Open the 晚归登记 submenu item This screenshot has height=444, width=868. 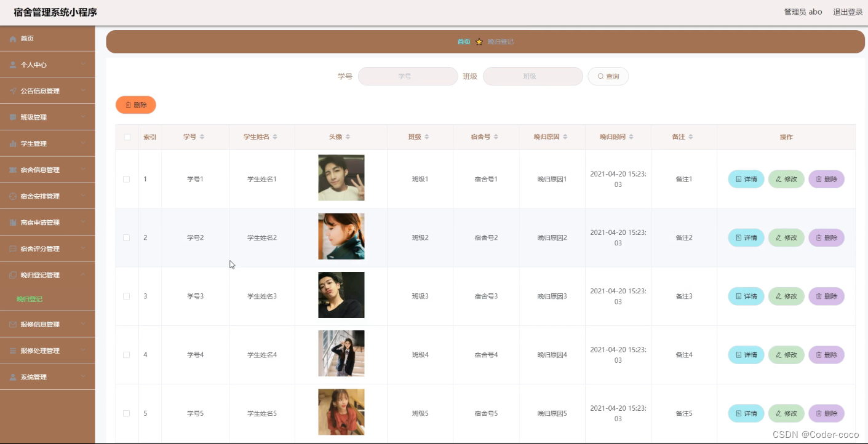pyautogui.click(x=30, y=299)
